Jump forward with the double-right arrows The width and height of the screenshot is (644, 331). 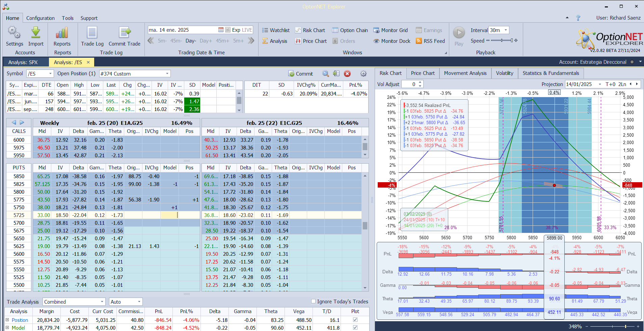coord(251,41)
